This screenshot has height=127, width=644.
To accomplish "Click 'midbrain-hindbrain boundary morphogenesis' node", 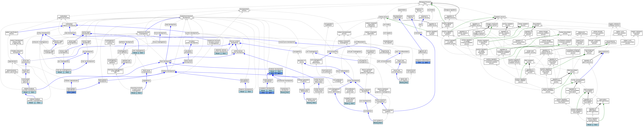I will [x=35, y=101].
